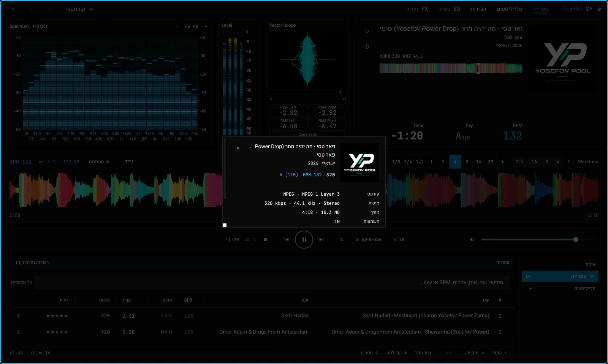608x364 pixels.
Task: Close the track info popup
Action: (x=238, y=148)
